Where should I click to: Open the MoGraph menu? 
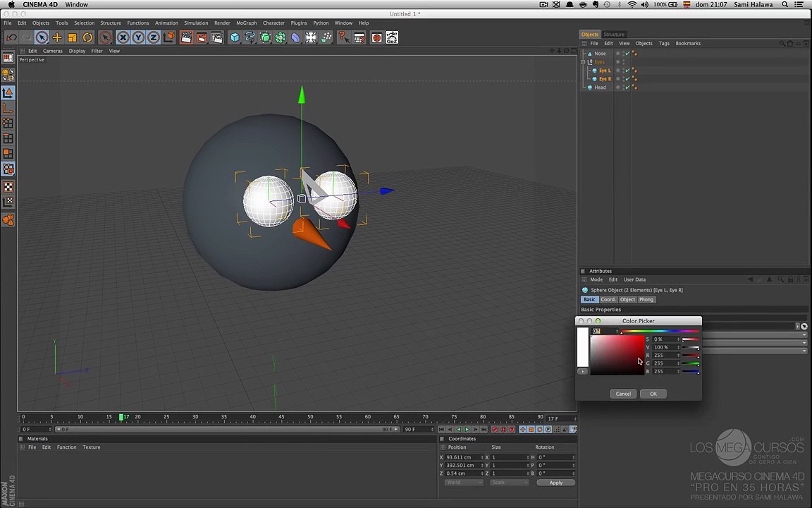(247, 23)
